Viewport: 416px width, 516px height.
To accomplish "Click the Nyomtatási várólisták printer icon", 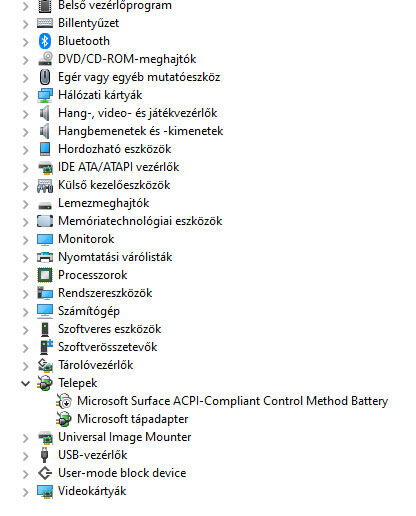I will tap(45, 257).
